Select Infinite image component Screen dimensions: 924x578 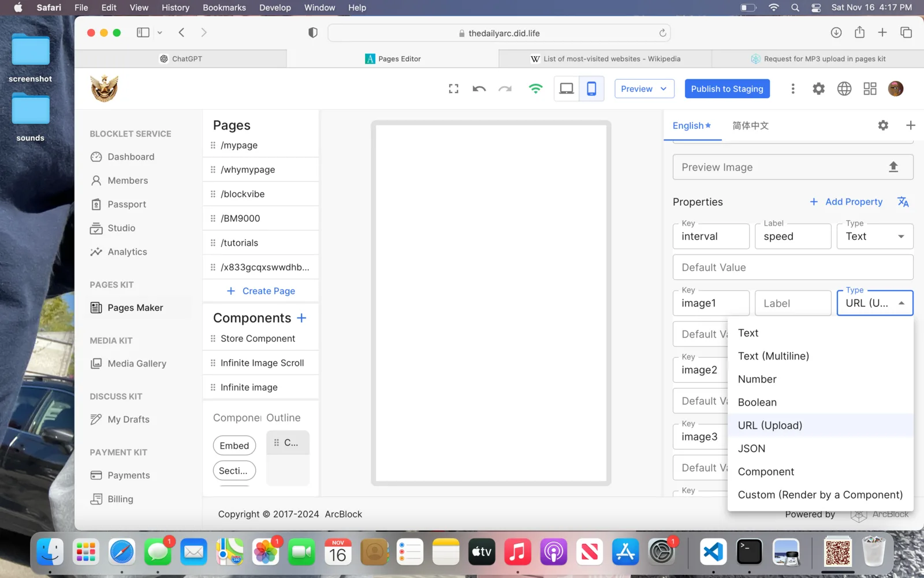[261, 387]
